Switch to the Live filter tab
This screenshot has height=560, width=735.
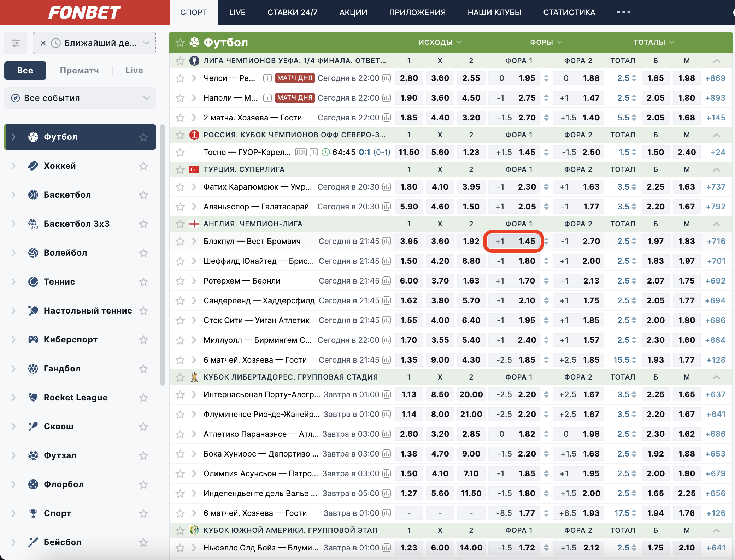(x=134, y=71)
